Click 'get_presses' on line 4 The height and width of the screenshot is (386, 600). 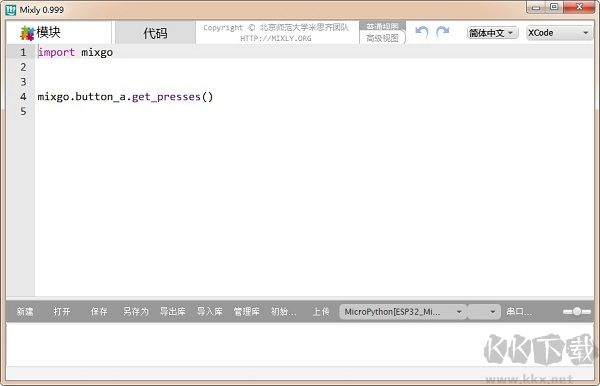click(x=166, y=97)
